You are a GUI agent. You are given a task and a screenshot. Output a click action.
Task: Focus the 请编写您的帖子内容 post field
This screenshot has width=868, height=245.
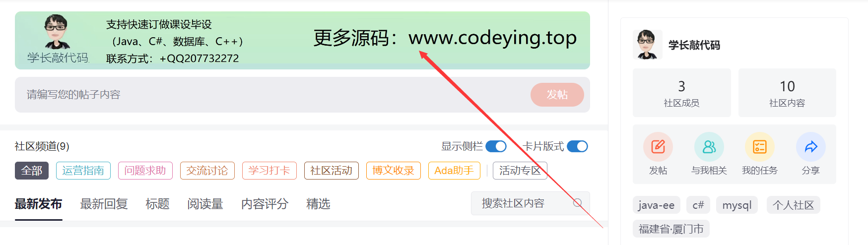point(272,95)
